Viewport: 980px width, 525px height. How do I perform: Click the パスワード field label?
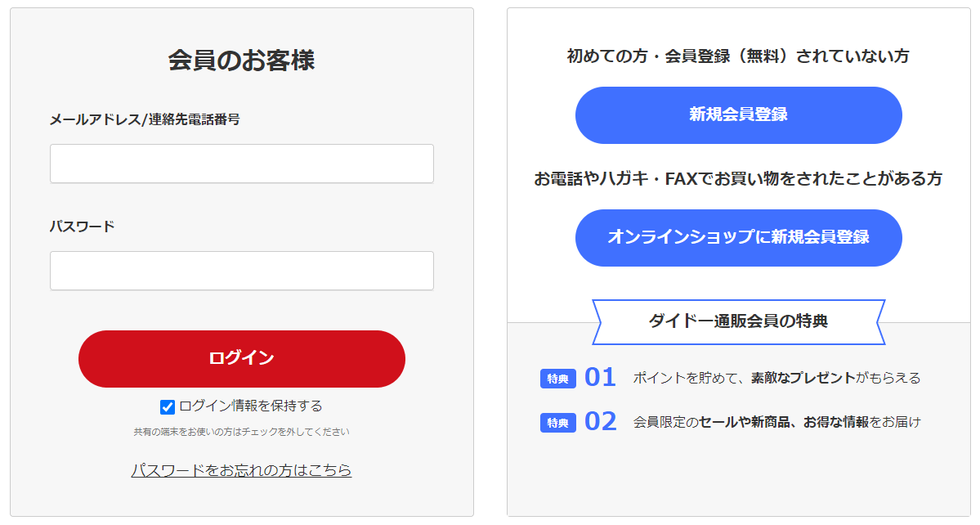83,227
